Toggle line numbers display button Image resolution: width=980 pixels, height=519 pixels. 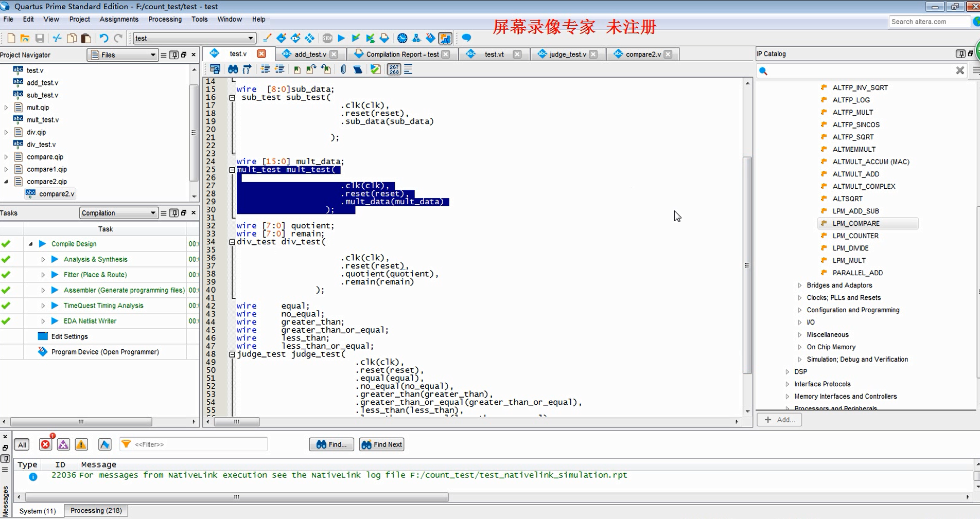(394, 69)
